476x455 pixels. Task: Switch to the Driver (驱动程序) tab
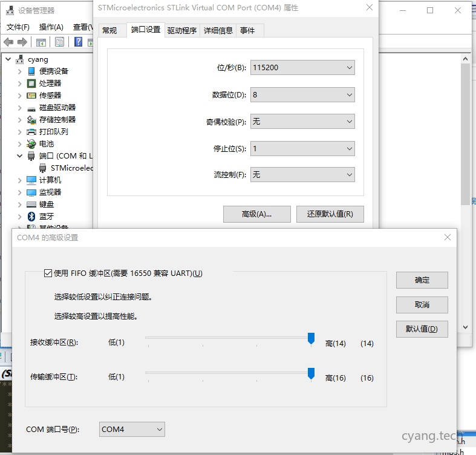[x=182, y=30]
